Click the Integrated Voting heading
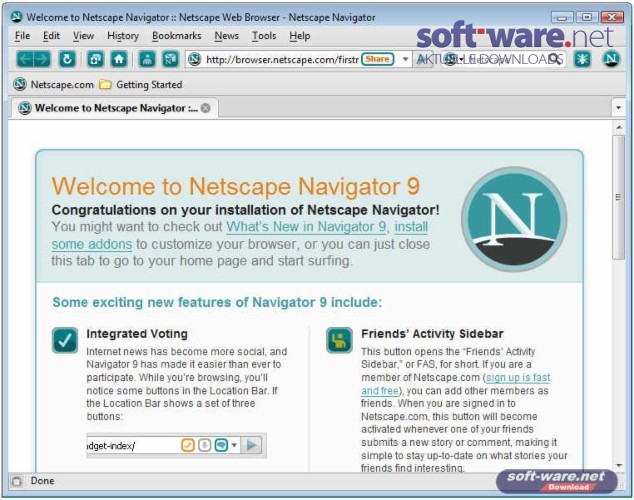 pyautogui.click(x=137, y=334)
